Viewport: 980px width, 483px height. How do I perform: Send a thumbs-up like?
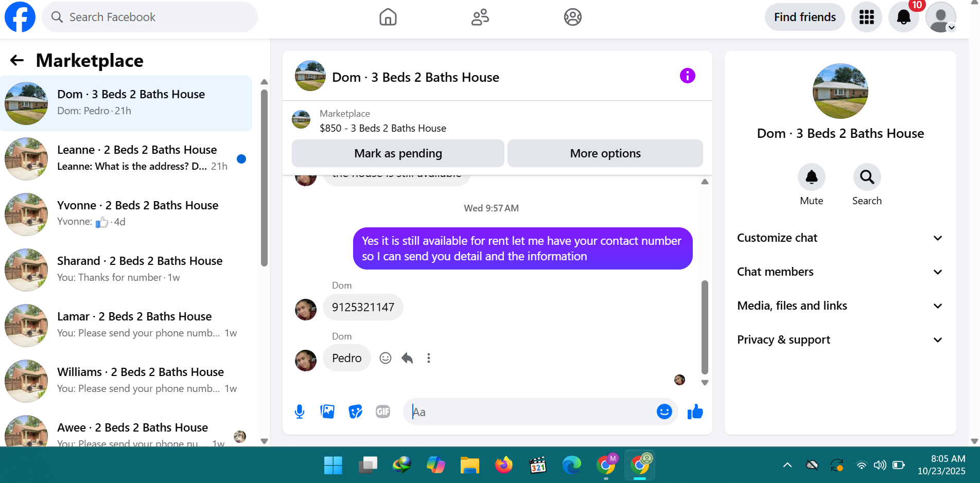click(x=695, y=412)
